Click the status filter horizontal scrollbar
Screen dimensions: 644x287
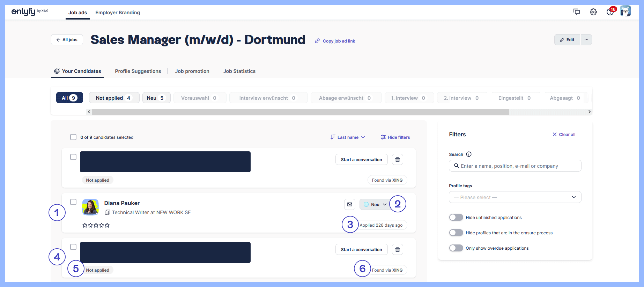point(300,112)
